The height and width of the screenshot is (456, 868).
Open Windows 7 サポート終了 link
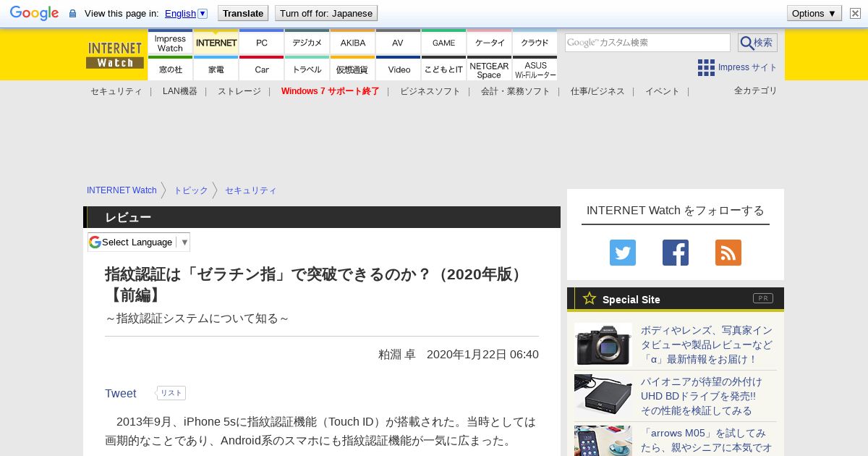[x=330, y=91]
